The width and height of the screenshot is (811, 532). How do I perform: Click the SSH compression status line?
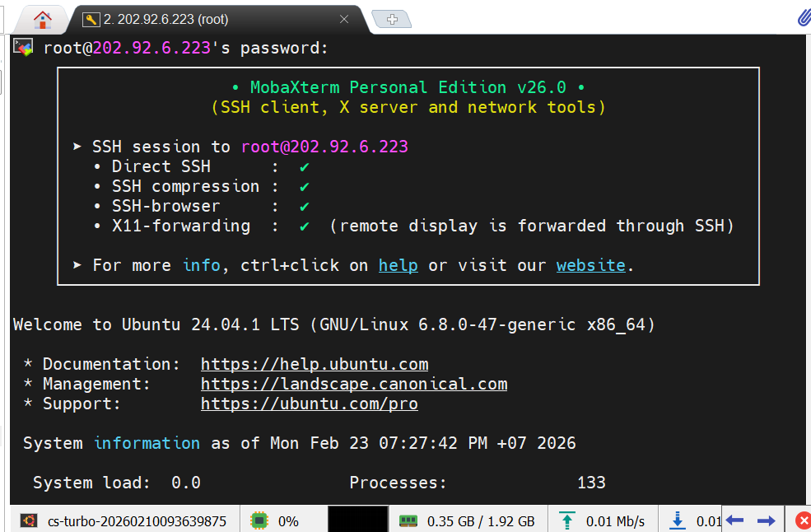point(203,186)
